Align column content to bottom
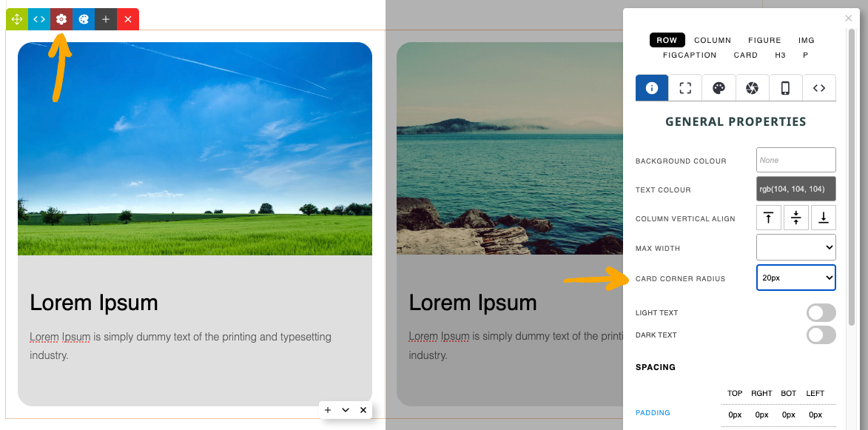This screenshot has height=430, width=868. click(823, 218)
